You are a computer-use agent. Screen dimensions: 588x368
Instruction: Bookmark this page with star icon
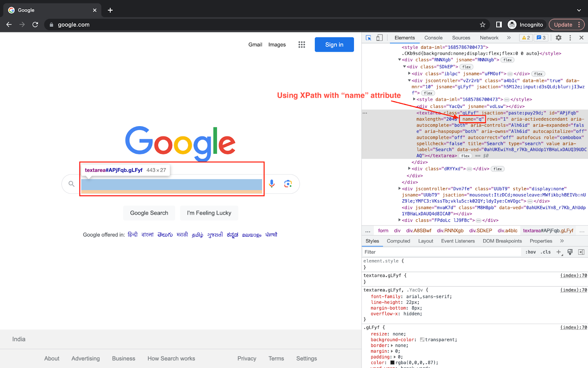click(x=483, y=25)
